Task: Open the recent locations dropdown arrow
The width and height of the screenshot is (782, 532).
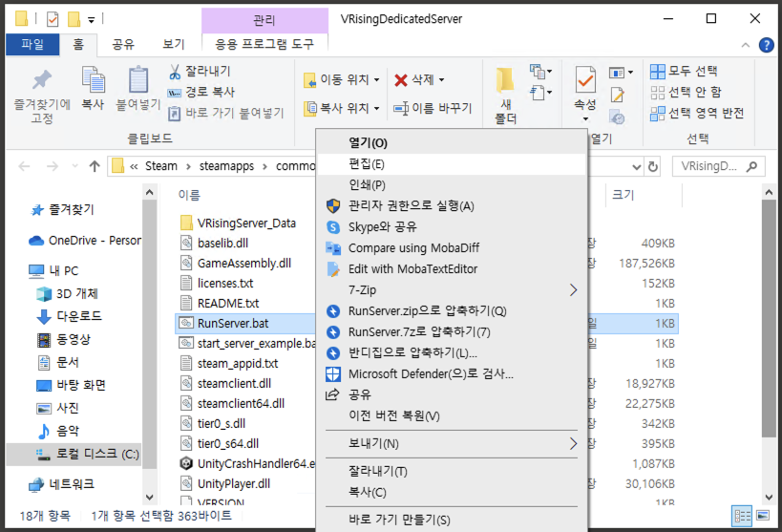Action: coord(74,166)
